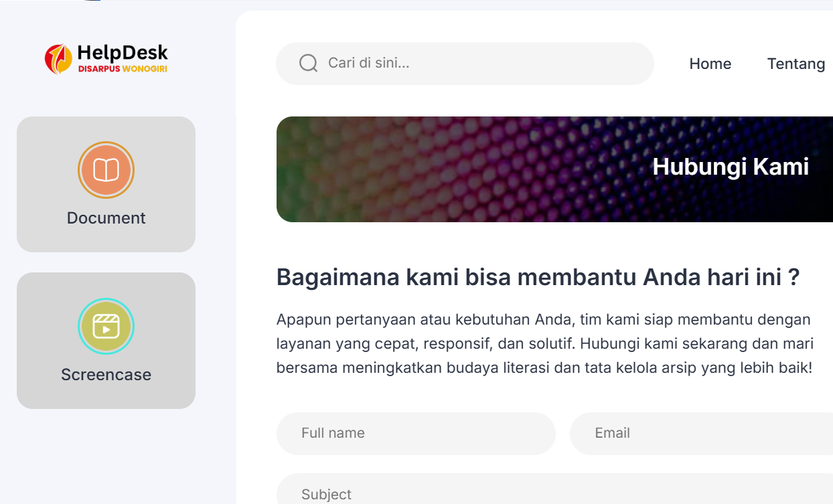Click the colorful dotted banner image

(x=435, y=169)
